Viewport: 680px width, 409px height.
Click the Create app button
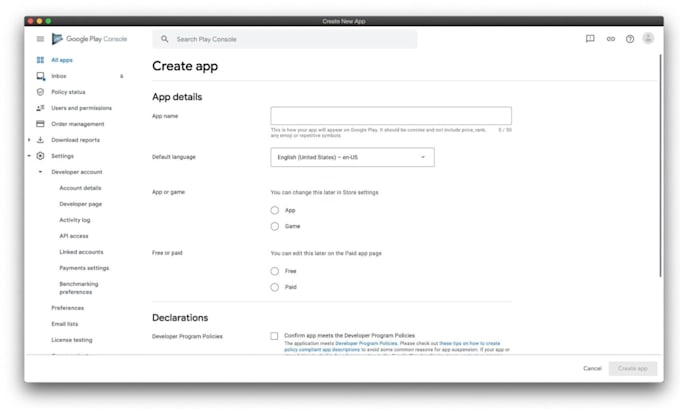point(633,368)
